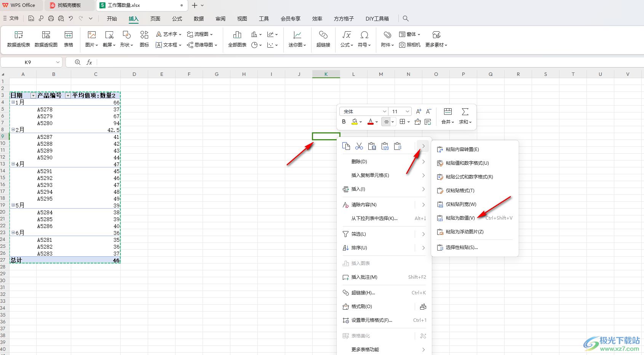Open the screenshot (截屏) tool

click(109, 39)
